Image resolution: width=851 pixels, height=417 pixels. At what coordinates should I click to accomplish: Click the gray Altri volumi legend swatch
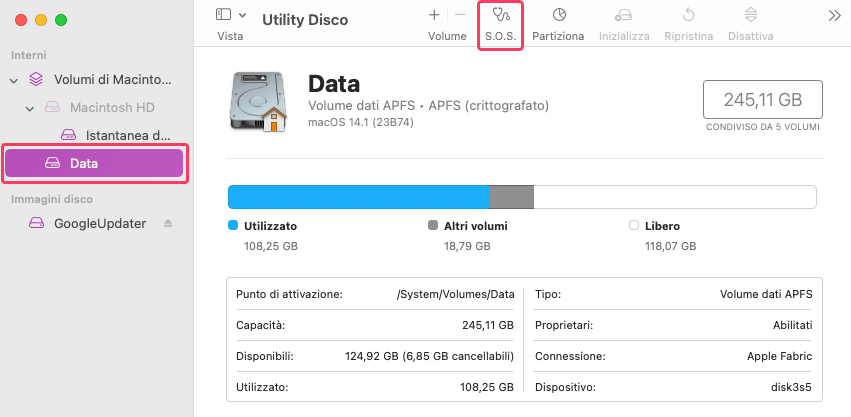[433, 225]
